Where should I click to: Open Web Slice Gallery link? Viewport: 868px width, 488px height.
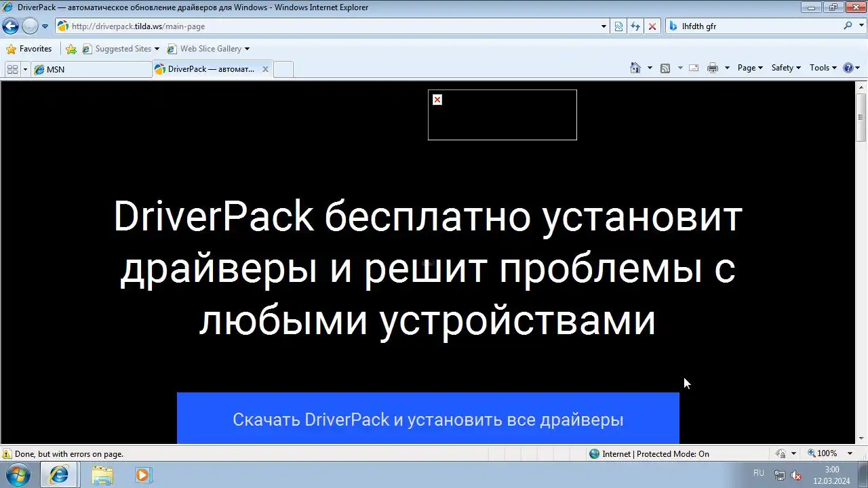pyautogui.click(x=208, y=49)
